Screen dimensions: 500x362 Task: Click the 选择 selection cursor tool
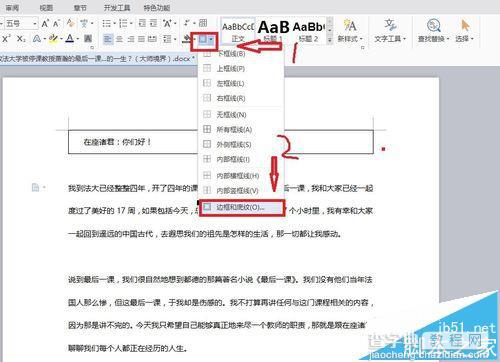464,31
